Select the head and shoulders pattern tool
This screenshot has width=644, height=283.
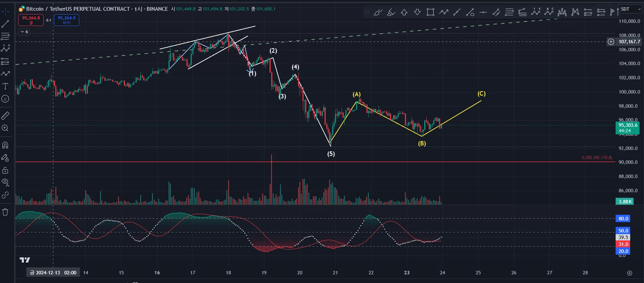point(562,12)
